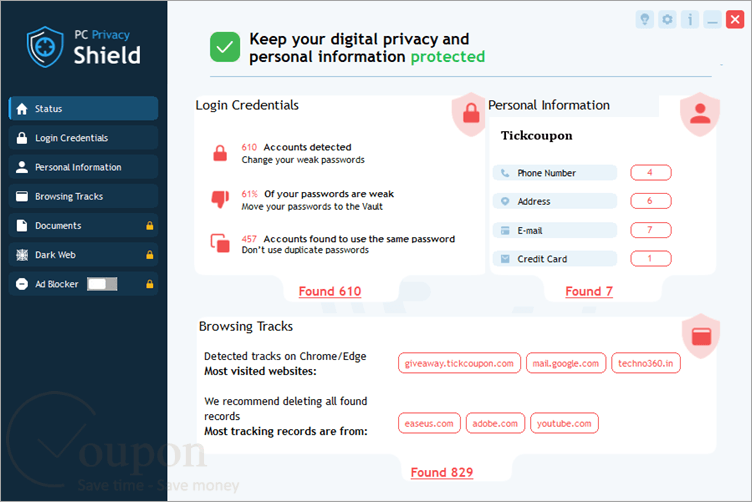Click the adobe.com tag
Image resolution: width=752 pixels, height=502 pixels.
pyautogui.click(x=495, y=423)
